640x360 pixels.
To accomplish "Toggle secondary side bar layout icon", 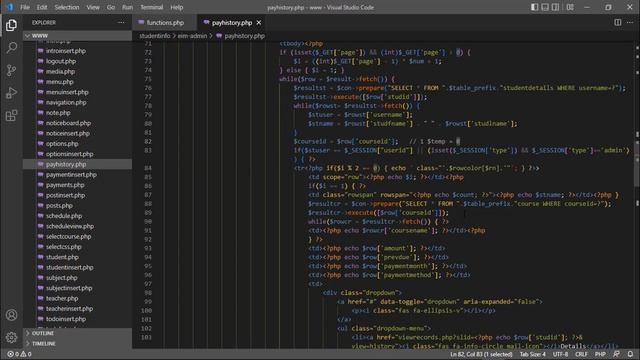I will pos(556,7).
